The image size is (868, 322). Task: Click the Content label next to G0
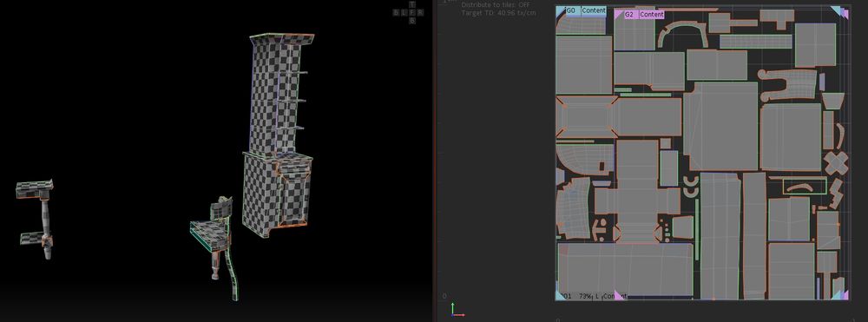pos(594,10)
